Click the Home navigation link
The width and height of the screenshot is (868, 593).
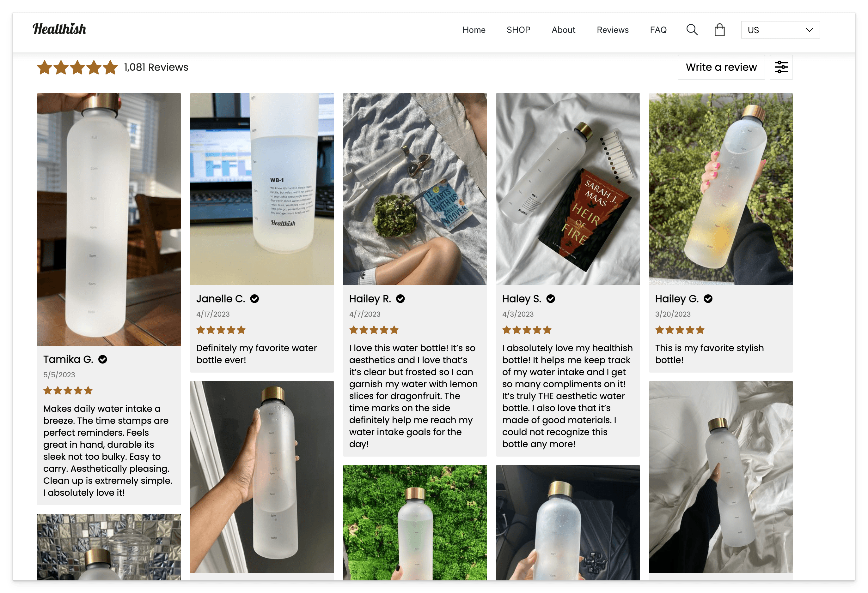[x=474, y=30]
